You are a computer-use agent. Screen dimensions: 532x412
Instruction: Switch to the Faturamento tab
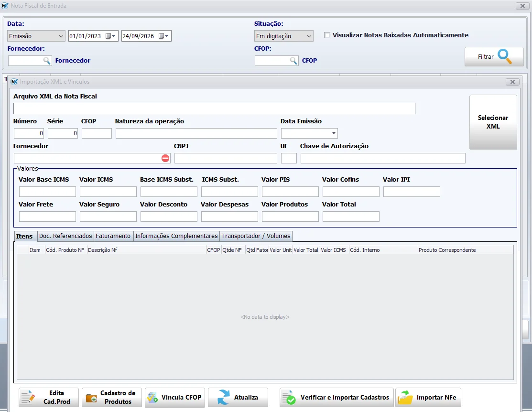tap(113, 236)
